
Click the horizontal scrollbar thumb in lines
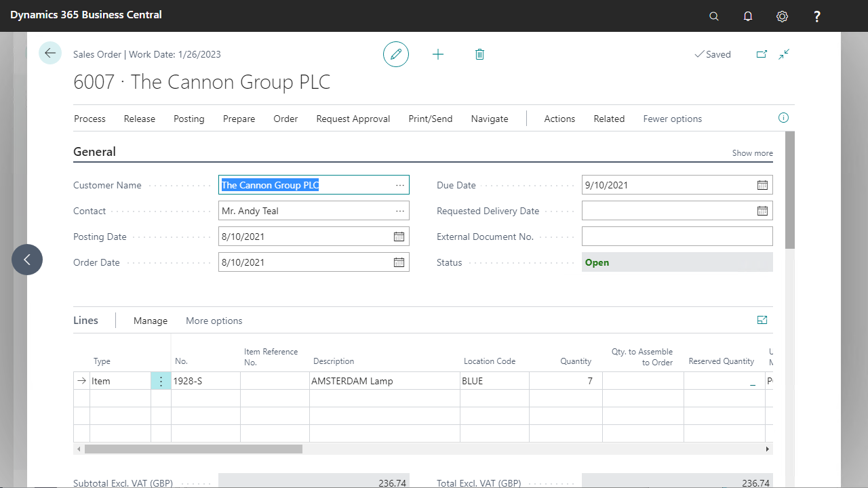pos(193,449)
